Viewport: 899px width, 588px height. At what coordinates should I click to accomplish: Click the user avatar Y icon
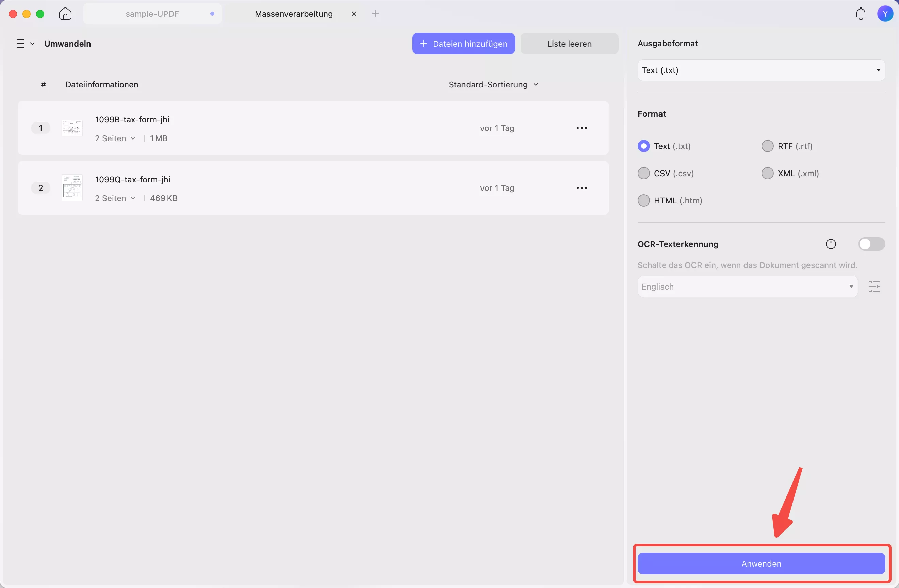(885, 14)
